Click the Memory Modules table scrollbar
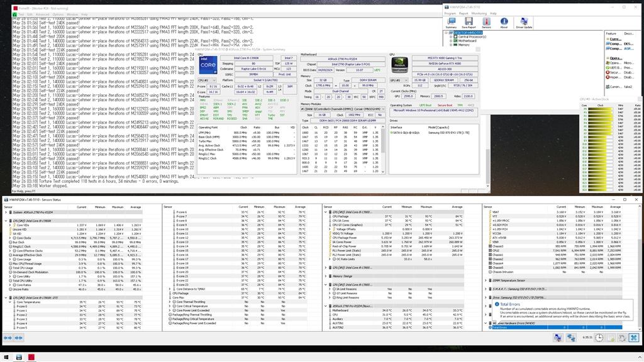The width and height of the screenshot is (644, 362). point(383,150)
